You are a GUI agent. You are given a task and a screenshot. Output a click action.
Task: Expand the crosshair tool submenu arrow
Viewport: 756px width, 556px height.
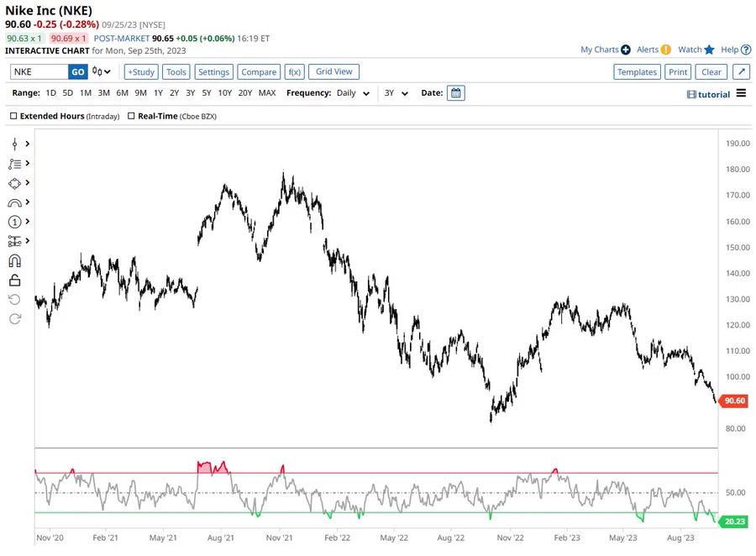[28, 144]
